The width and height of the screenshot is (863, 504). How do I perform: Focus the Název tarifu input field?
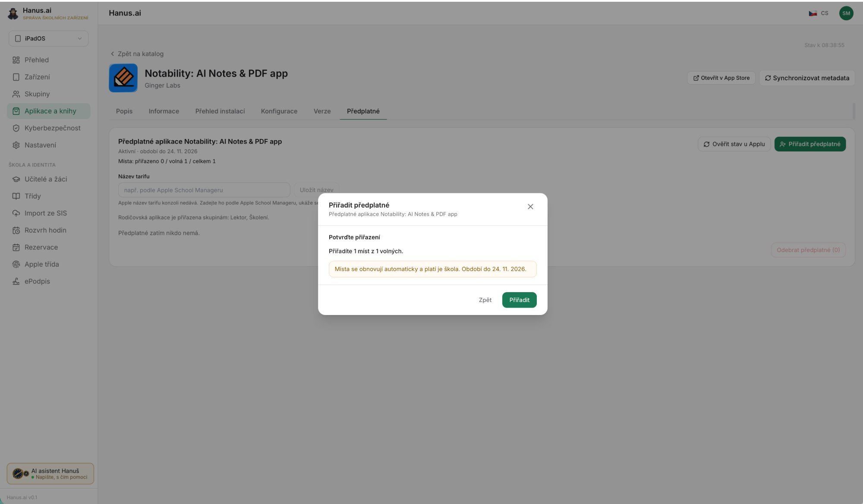[x=204, y=190]
